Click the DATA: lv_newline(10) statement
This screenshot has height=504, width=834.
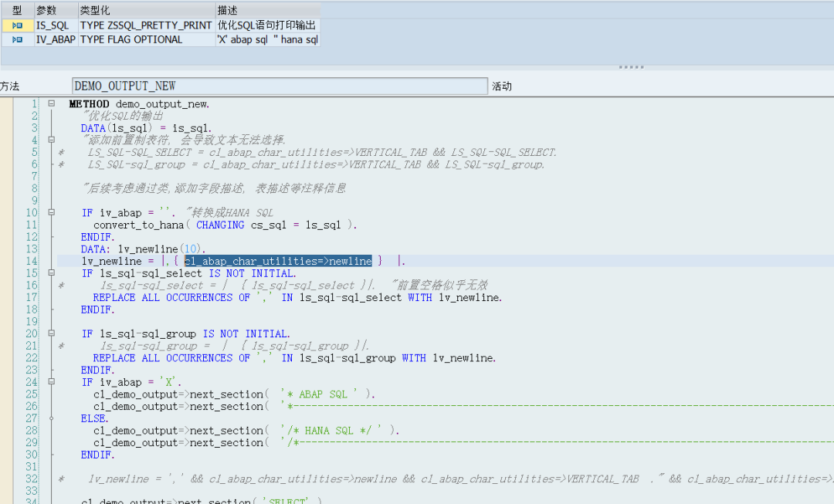click(x=143, y=249)
